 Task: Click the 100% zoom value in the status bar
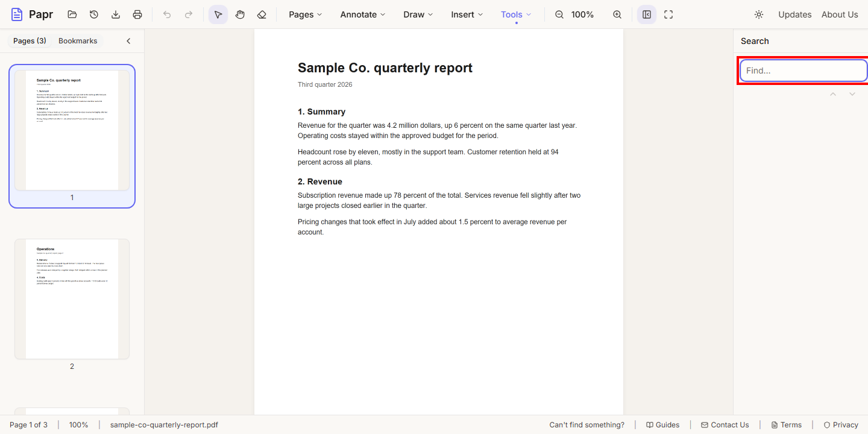pos(78,425)
